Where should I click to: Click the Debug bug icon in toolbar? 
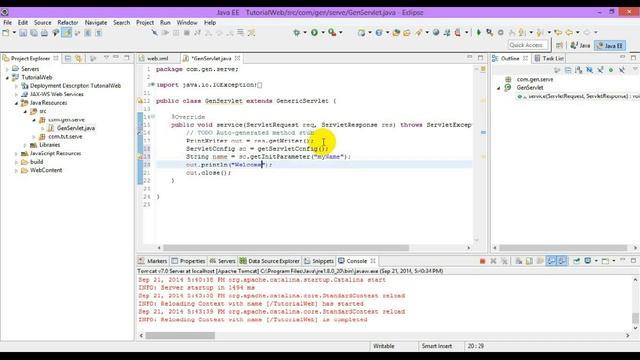[x=297, y=33]
